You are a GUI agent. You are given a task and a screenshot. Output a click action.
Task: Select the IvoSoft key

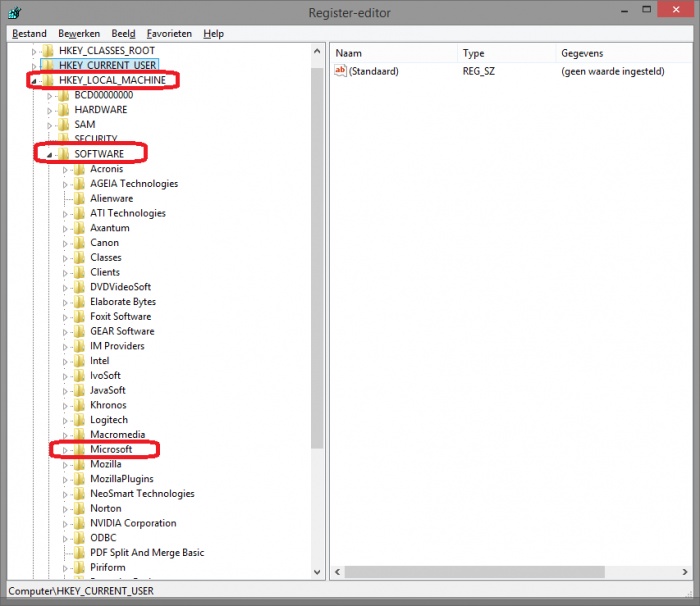(105, 375)
